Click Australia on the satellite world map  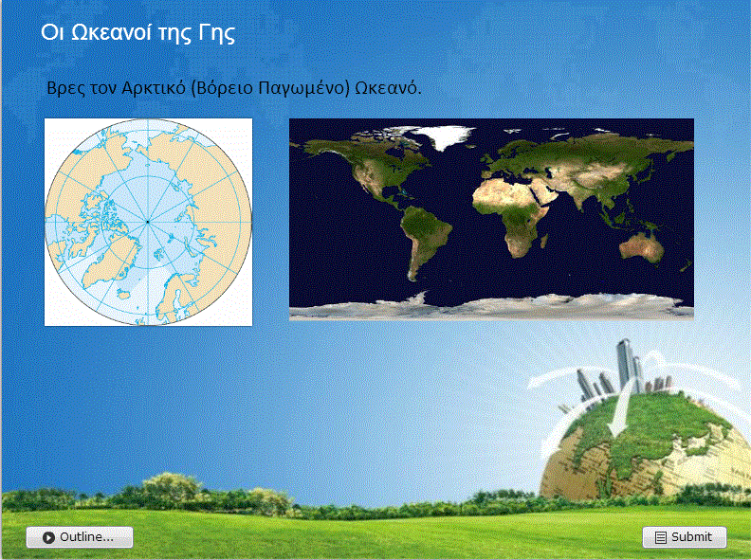(642, 247)
